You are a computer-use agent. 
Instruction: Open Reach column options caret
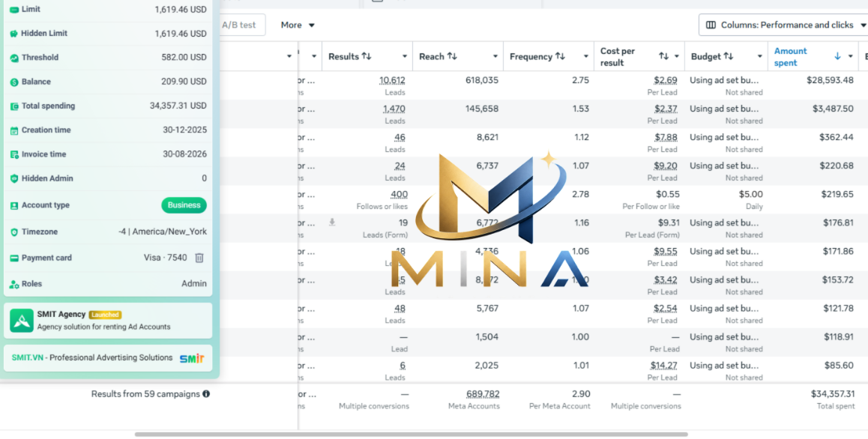tap(495, 56)
